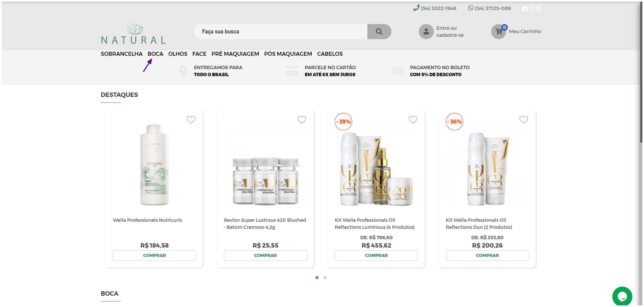Click the R$ 25,55 price
Image resolution: width=644 pixels, height=307 pixels.
[x=265, y=246]
